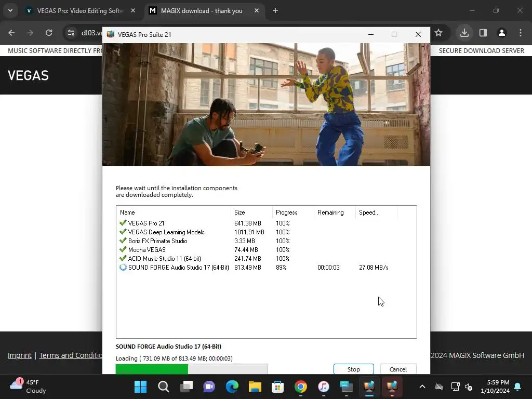The image size is (532, 399).
Task: Open iTunes from taskbar
Action: (x=323, y=387)
